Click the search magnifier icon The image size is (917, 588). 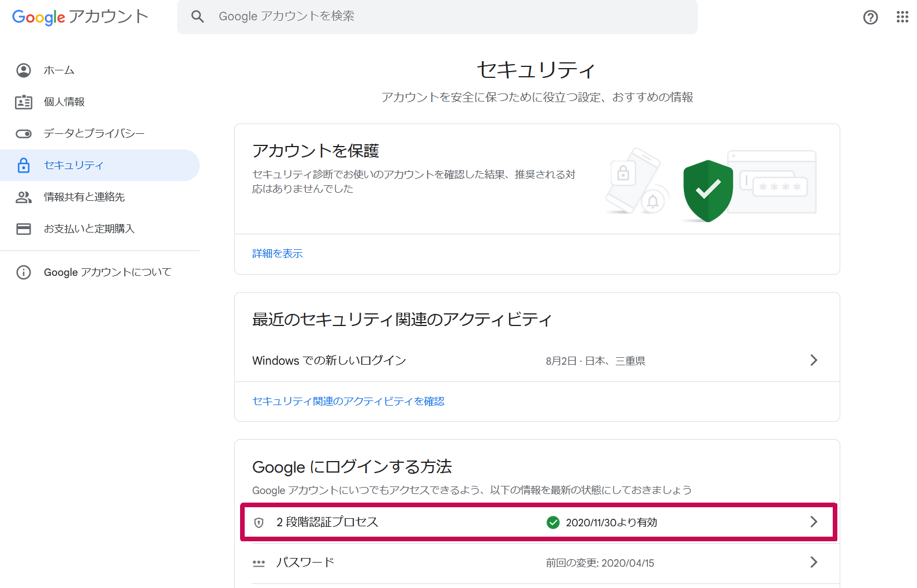coord(198,17)
